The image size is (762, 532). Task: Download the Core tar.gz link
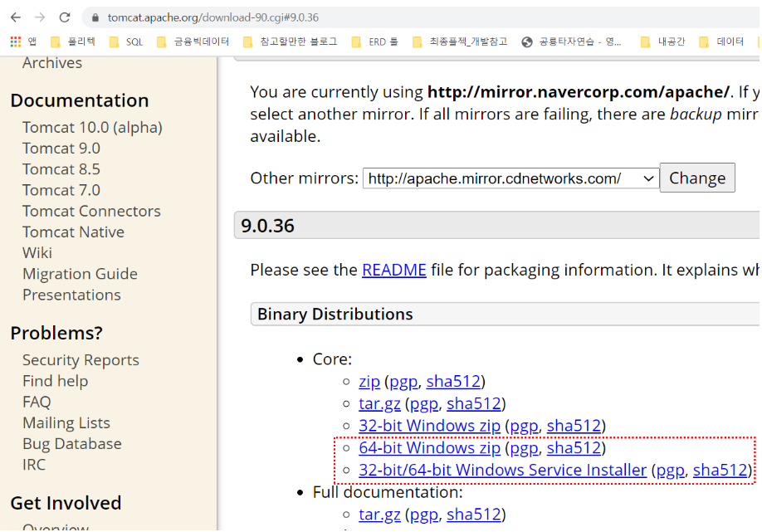pyautogui.click(x=379, y=403)
